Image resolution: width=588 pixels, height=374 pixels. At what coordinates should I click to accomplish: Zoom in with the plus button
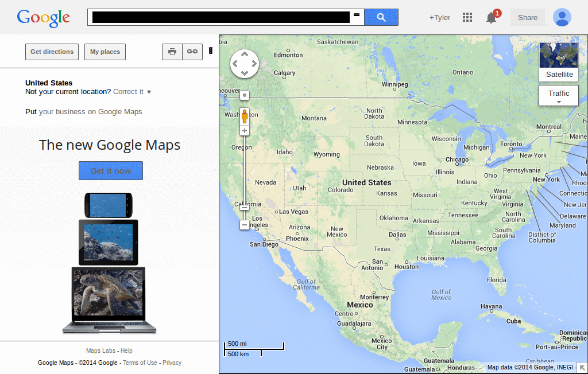coord(245,131)
